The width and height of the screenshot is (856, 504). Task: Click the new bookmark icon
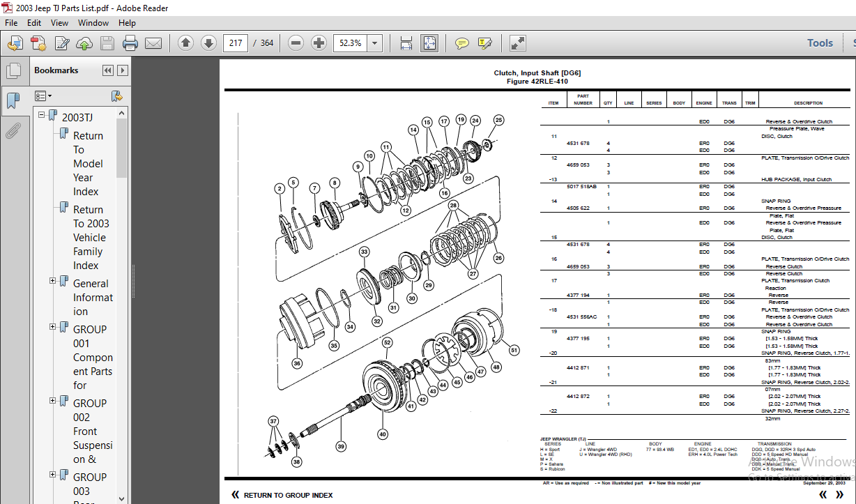(x=116, y=96)
